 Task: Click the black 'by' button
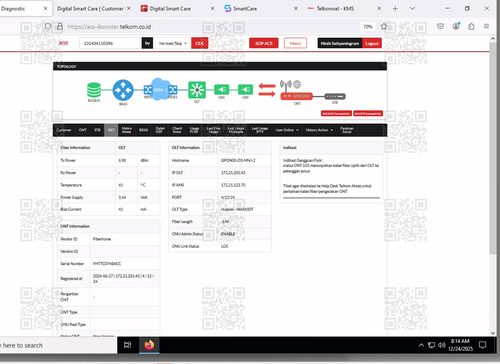147,43
